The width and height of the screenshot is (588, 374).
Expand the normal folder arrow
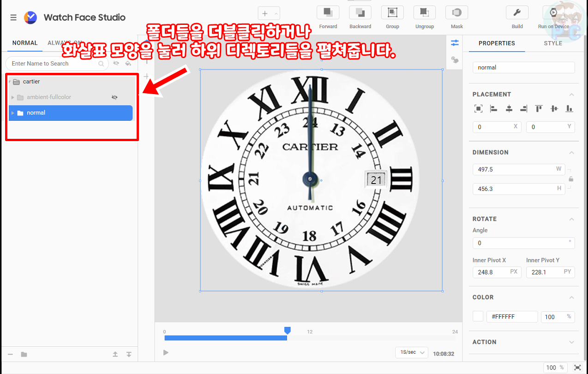click(x=12, y=113)
